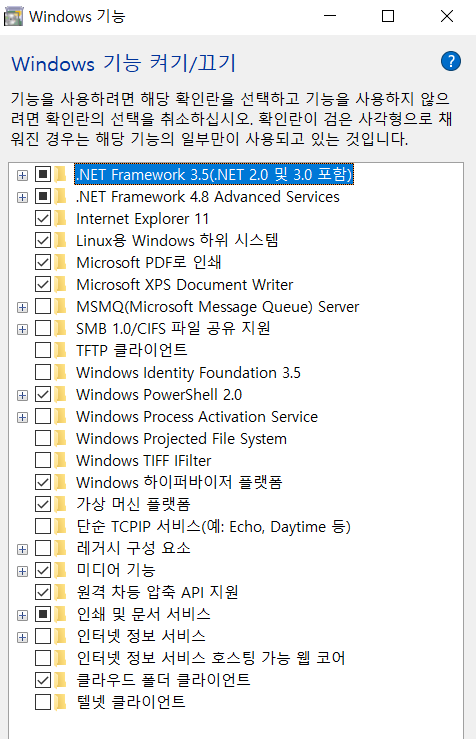
Task: Expand .NET Framework 3.5 tree node
Action: point(22,175)
